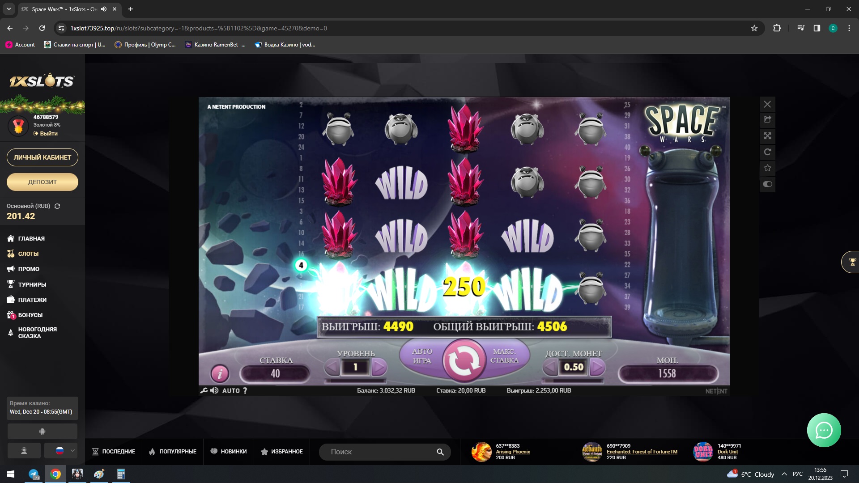Open the live chat support bubble

[x=824, y=430]
